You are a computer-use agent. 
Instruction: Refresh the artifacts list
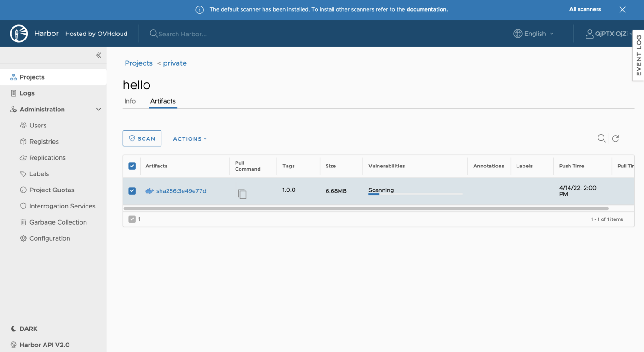[x=615, y=138]
